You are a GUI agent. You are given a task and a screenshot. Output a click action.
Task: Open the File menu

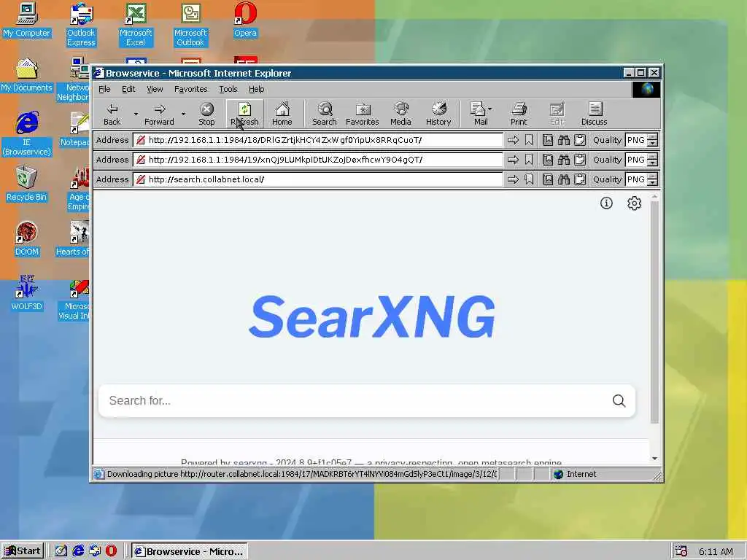[x=104, y=89]
